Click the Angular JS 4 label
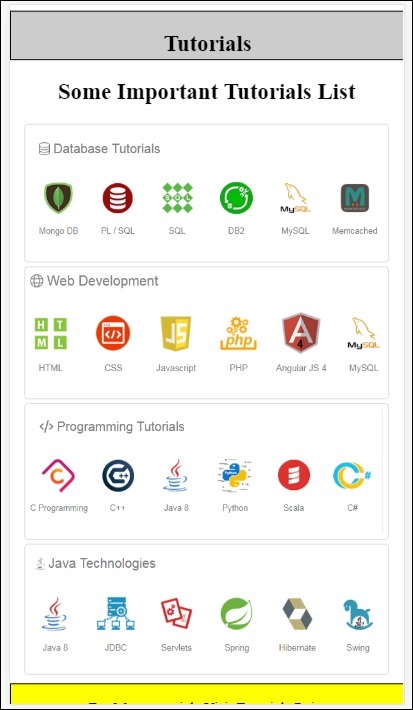Image resolution: width=413 pixels, height=710 pixels. [x=301, y=368]
